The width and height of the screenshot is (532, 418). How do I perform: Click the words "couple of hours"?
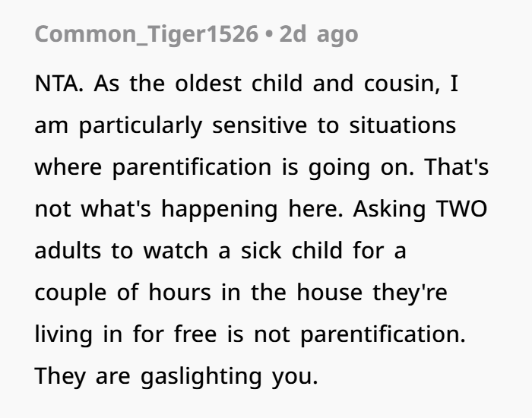click(x=123, y=293)
